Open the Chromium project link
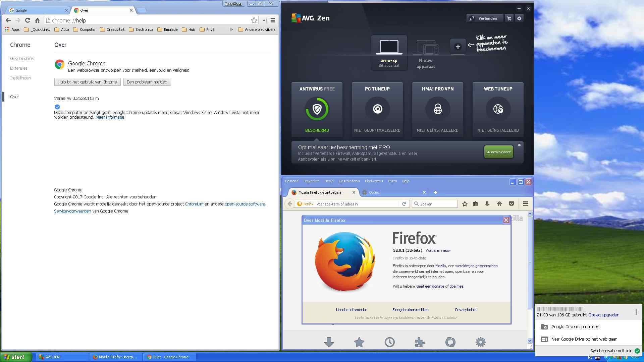644x362 pixels. point(194,204)
